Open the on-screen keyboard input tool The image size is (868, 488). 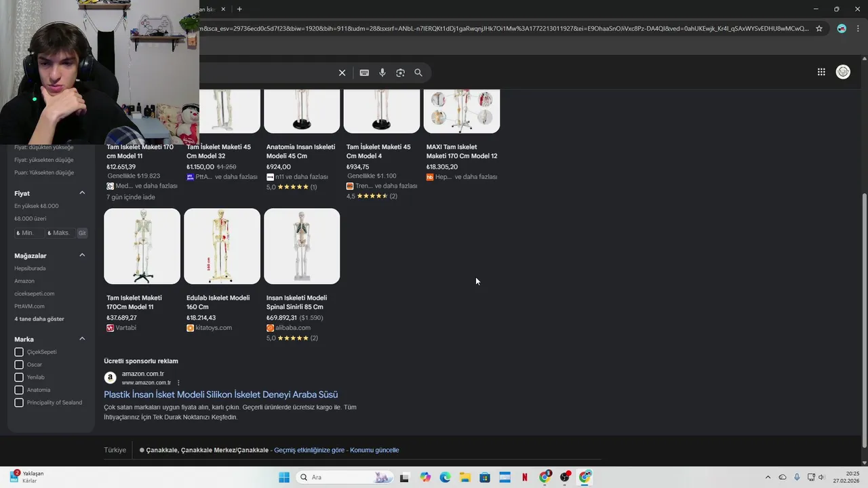tap(364, 73)
